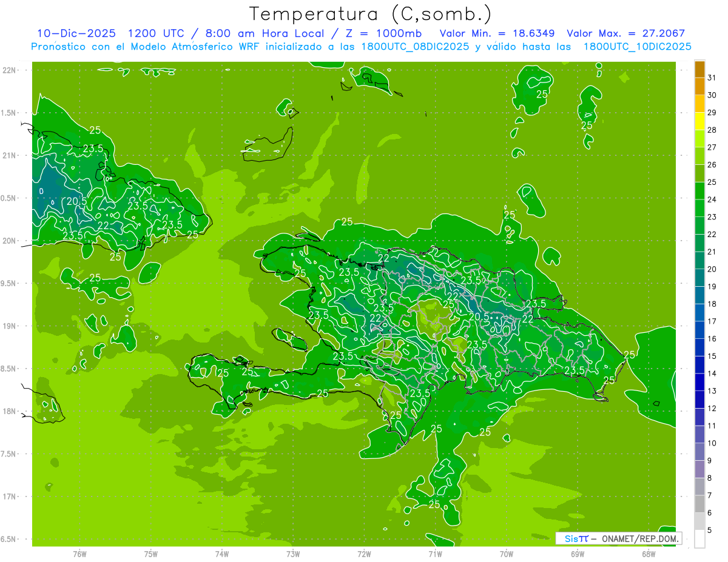Click the '70W' longitude axis label
Viewport: 728px width, 562px height.
507,554
